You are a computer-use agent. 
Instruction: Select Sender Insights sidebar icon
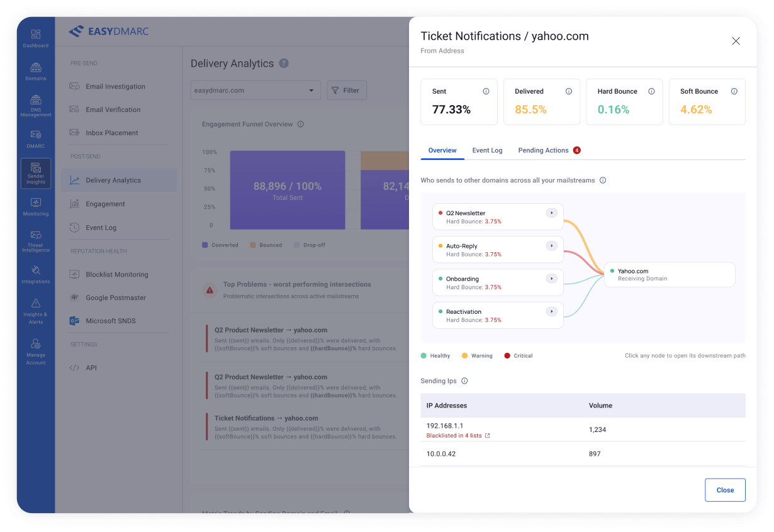coord(36,174)
